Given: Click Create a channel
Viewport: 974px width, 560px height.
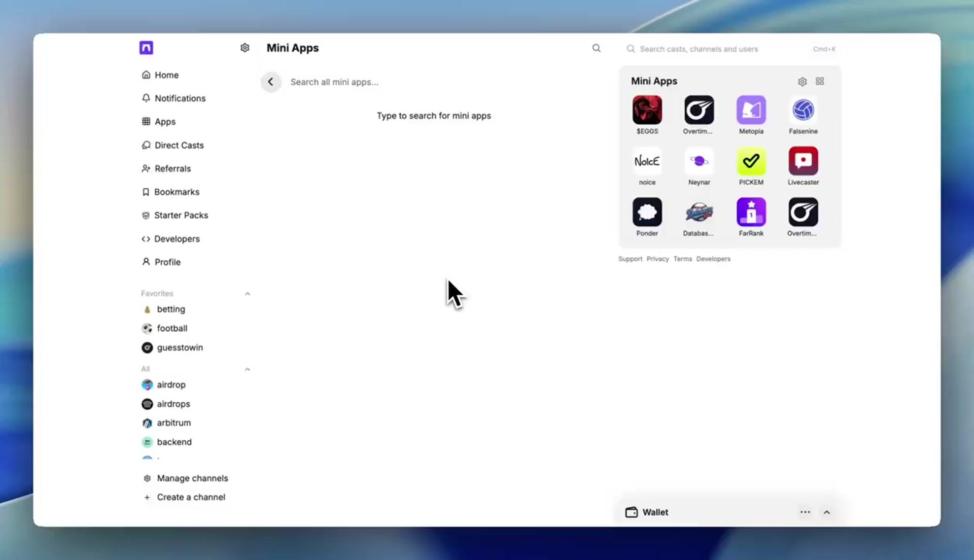Looking at the screenshot, I should pos(191,497).
